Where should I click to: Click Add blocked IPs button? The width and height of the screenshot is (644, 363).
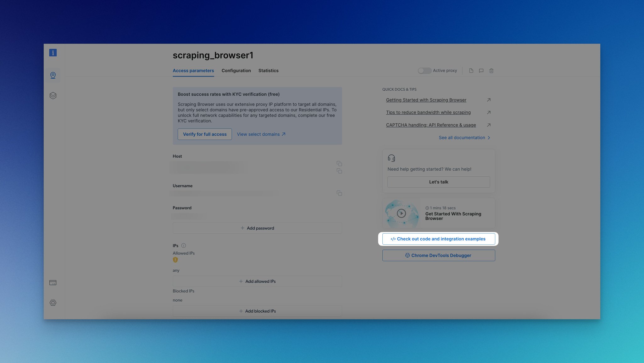[257, 311]
